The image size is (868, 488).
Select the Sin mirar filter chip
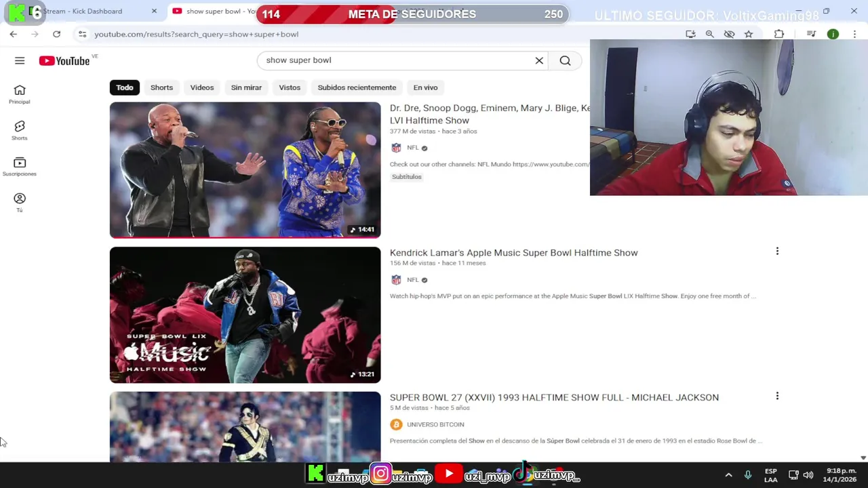pos(246,87)
